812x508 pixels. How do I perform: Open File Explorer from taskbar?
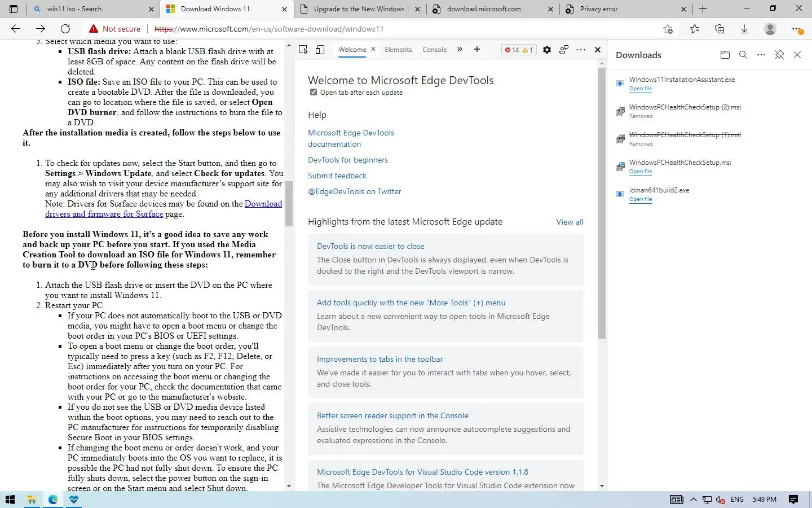(x=32, y=500)
